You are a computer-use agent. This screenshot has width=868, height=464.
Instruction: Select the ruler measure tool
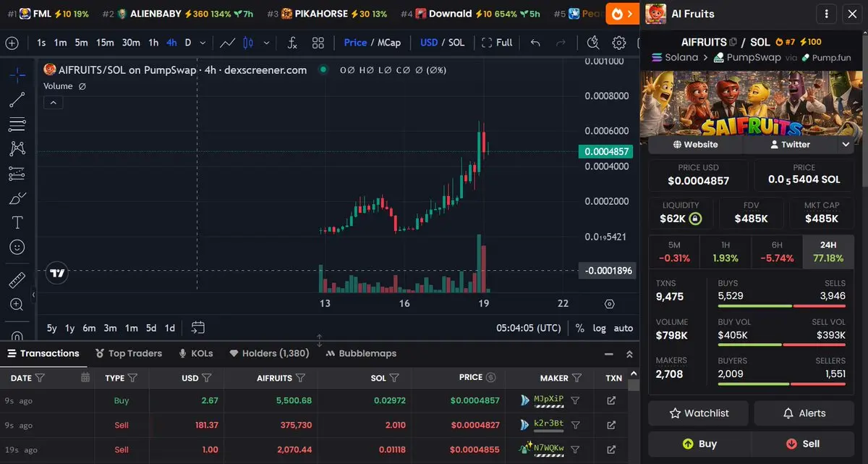17,279
